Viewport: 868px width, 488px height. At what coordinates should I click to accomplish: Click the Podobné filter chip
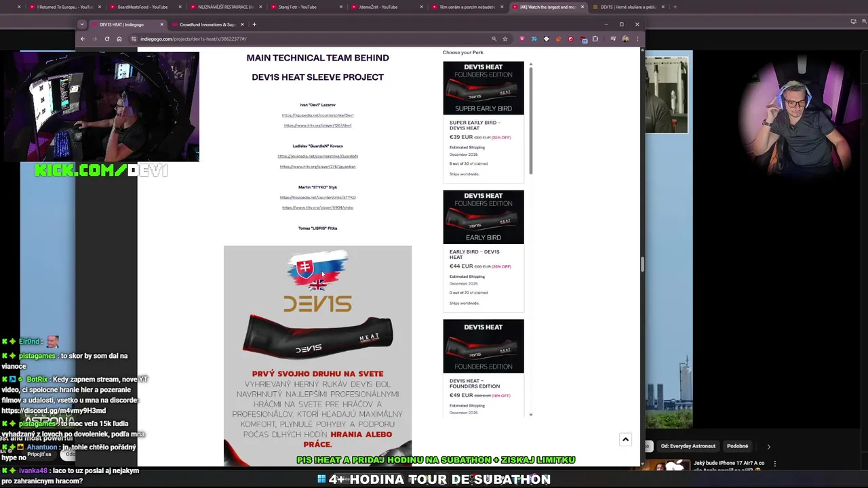click(737, 446)
